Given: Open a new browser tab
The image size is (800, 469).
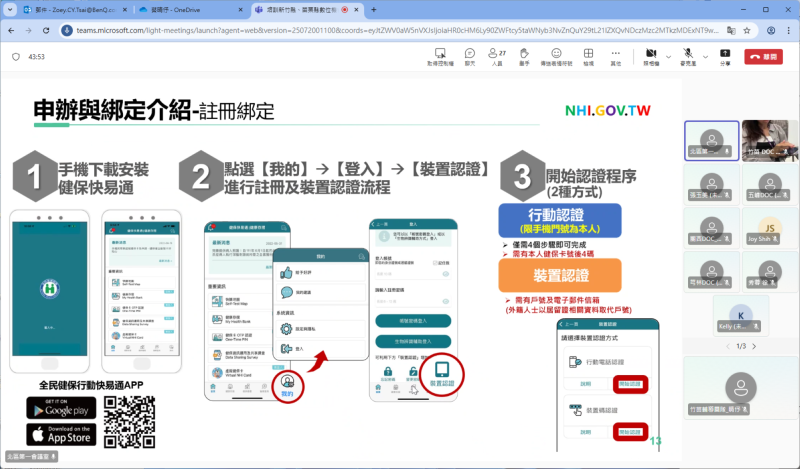Looking at the screenshot, I should (x=373, y=10).
